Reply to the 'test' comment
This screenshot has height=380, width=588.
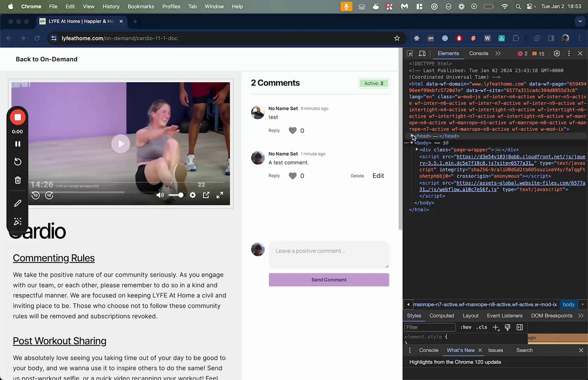click(274, 130)
